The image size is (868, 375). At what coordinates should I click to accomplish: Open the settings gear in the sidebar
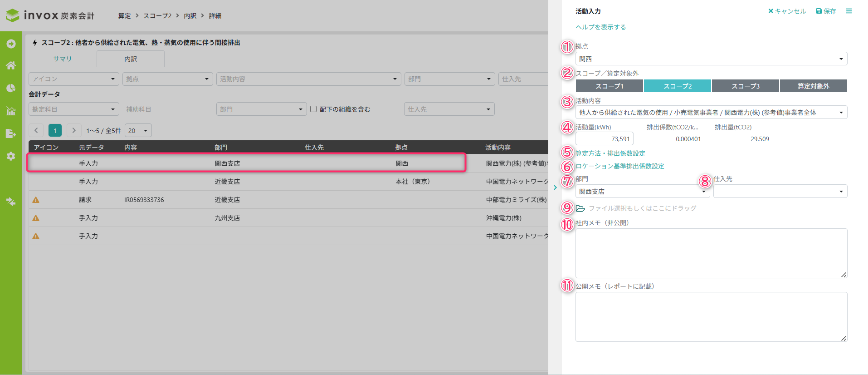[x=11, y=156]
